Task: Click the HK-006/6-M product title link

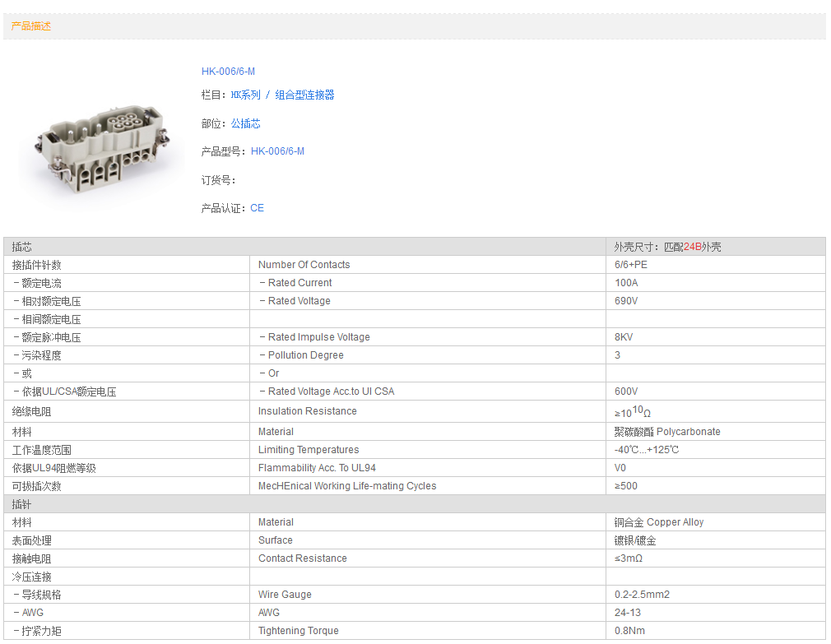Action: pyautogui.click(x=228, y=72)
